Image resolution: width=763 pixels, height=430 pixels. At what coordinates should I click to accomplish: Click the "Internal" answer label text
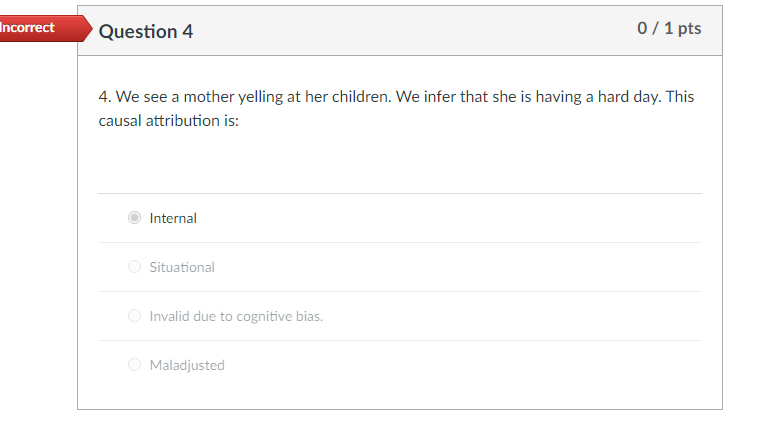click(x=173, y=218)
